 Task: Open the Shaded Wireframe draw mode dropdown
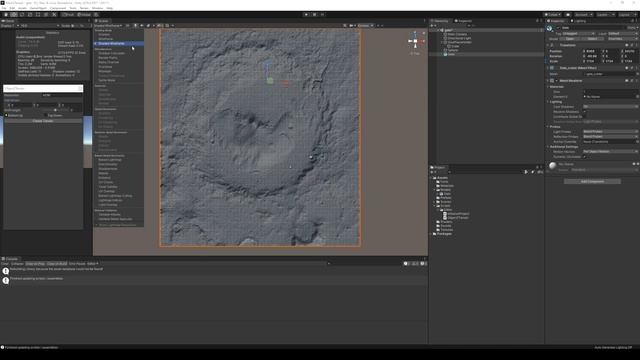[109, 26]
